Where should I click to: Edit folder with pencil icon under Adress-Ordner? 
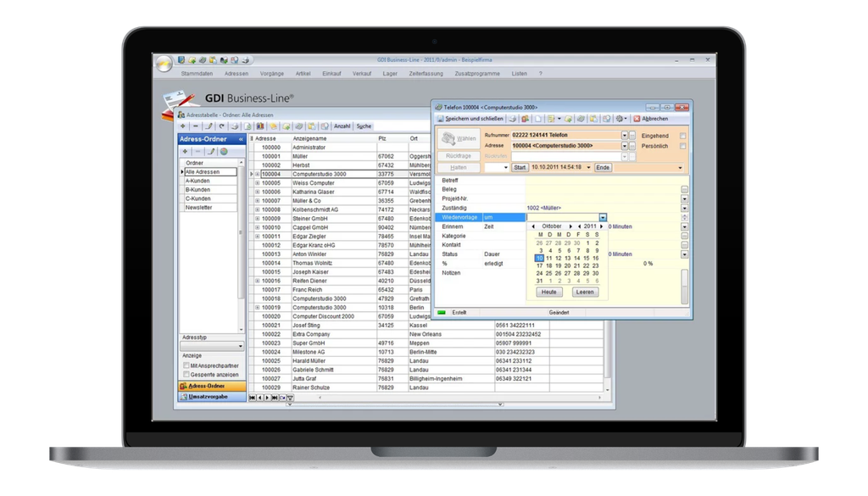coord(211,151)
